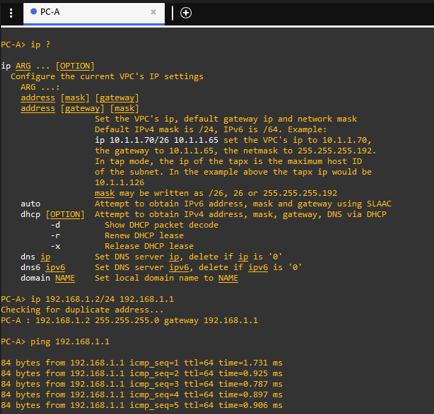Image resolution: width=434 pixels, height=414 pixels.
Task: Click the 'ip ARG ... [OPTION]' line
Action: [48, 66]
